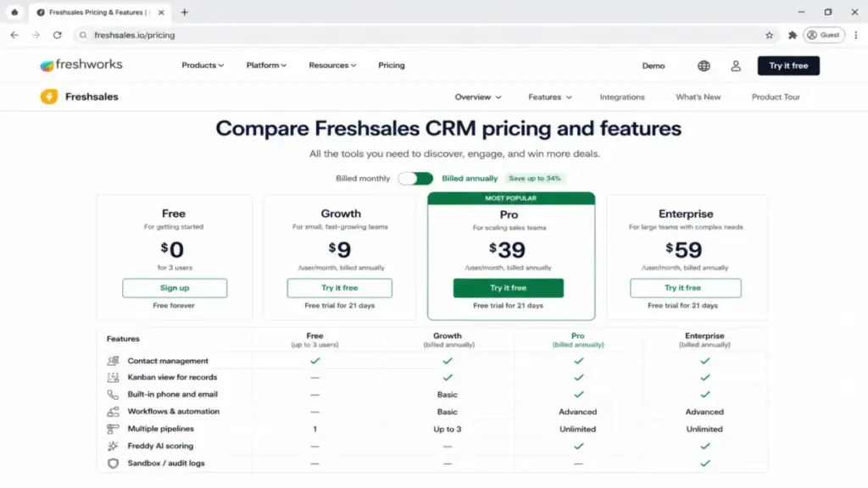Expand the Overview dropdown

(x=478, y=97)
